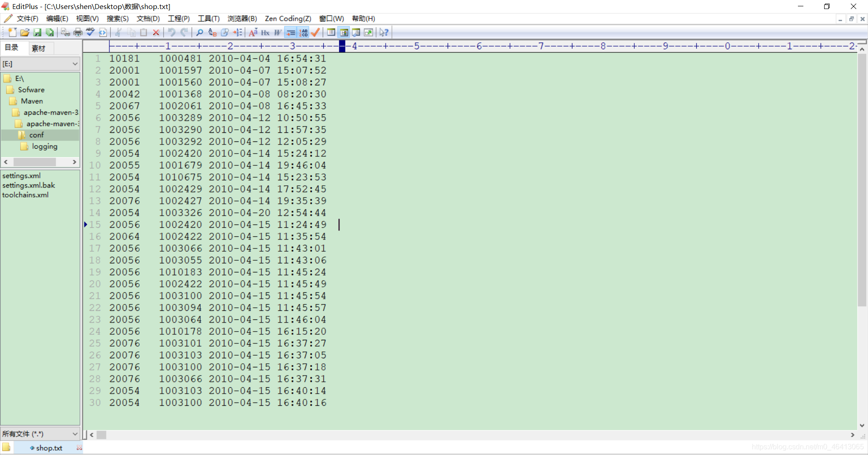Undo the last edit

pyautogui.click(x=172, y=33)
